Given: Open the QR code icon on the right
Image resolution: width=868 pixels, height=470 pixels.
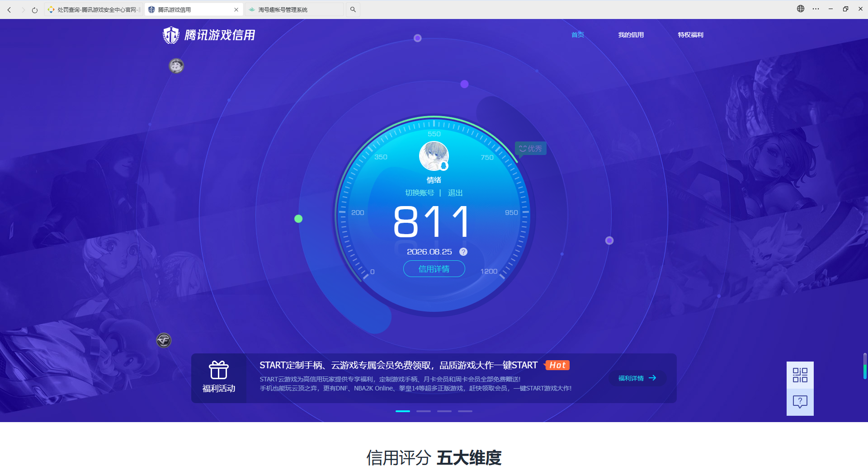Looking at the screenshot, I should [800, 375].
